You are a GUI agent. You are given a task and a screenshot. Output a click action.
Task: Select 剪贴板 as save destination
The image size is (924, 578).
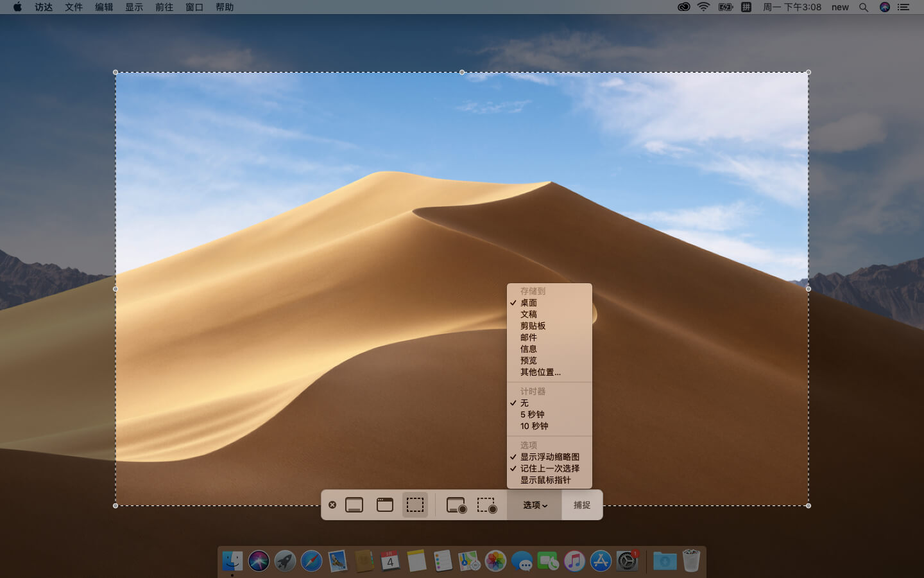point(549,326)
